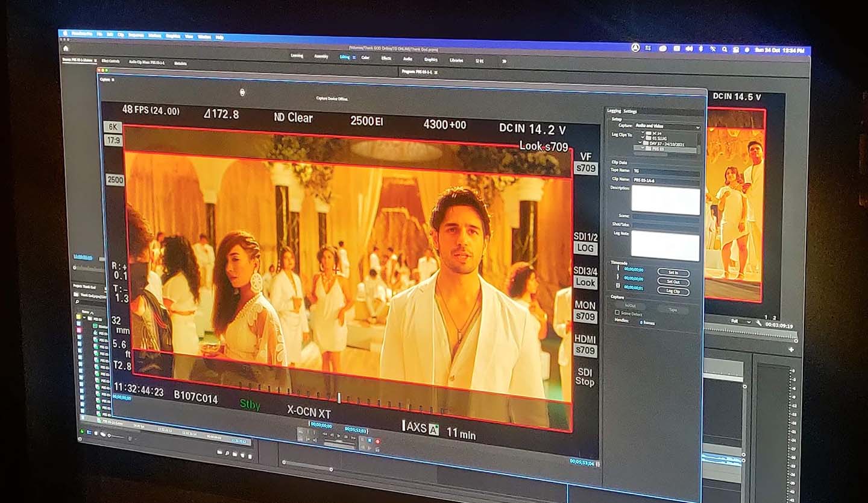Click the In/Out capture button
Image resolution: width=868 pixels, height=503 pixels.
pos(631,306)
